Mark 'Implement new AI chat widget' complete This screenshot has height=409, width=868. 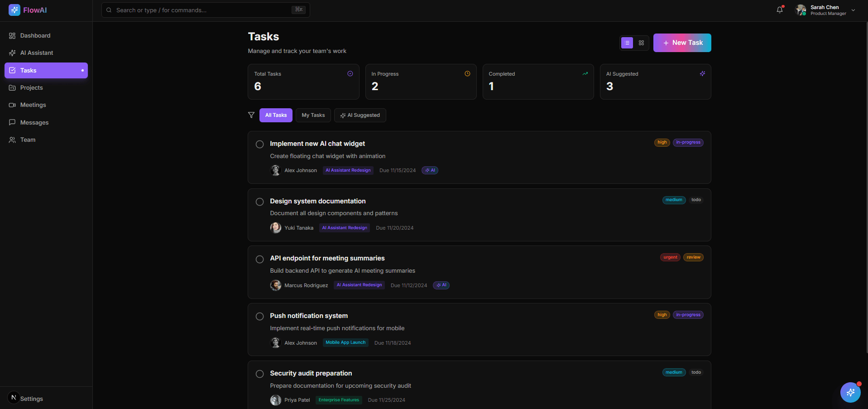(x=259, y=144)
